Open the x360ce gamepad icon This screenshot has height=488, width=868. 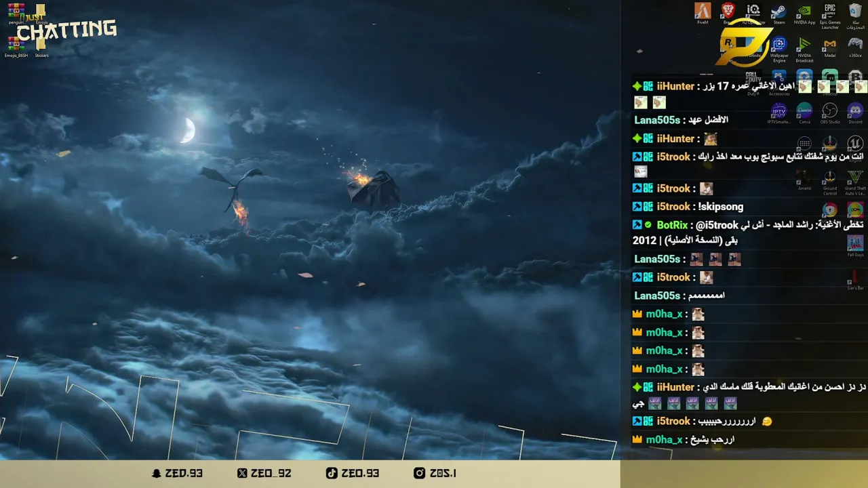(855, 47)
